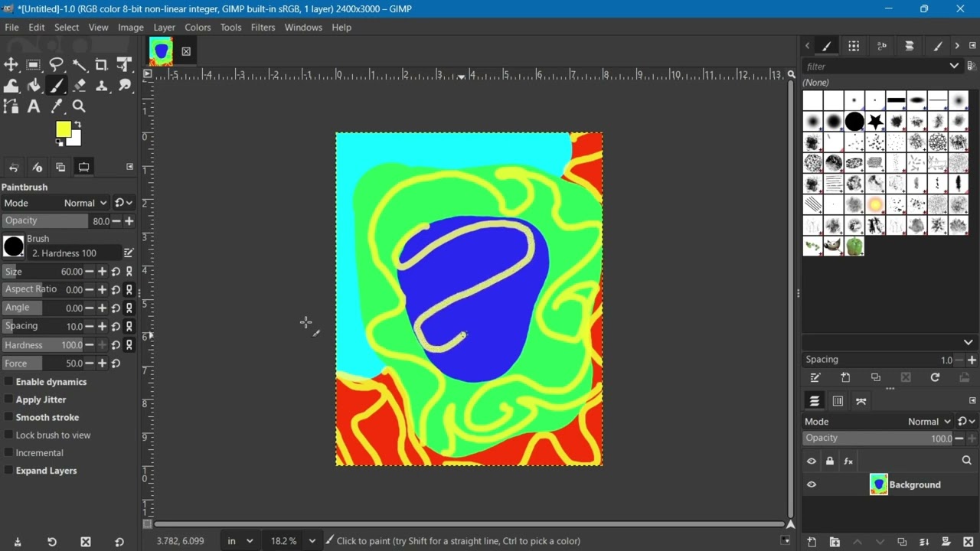Reset the brush Size to default
This screenshot has height=551, width=980.
point(116,272)
